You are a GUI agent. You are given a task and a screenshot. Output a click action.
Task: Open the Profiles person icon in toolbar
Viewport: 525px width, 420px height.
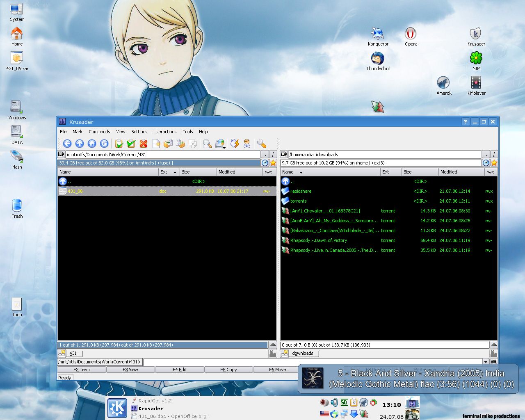pos(247,143)
